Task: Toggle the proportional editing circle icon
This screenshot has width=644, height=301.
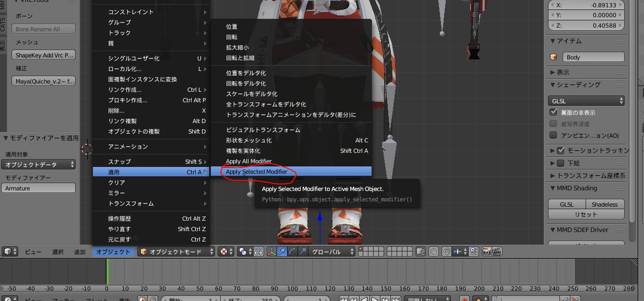Action: point(434,252)
